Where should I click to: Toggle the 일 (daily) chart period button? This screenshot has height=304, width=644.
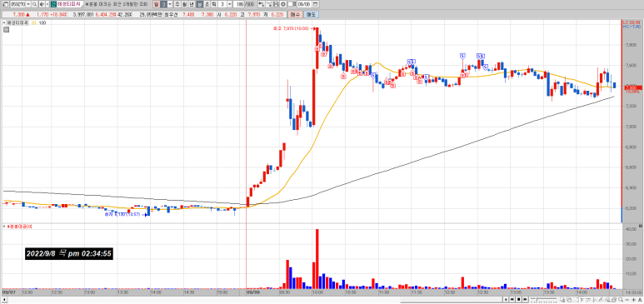click(157, 4)
